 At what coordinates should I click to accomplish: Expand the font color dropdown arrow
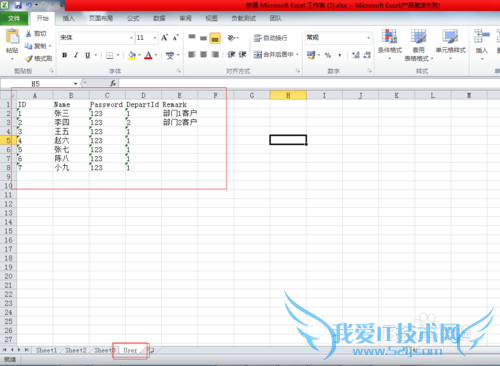pyautogui.click(x=156, y=55)
